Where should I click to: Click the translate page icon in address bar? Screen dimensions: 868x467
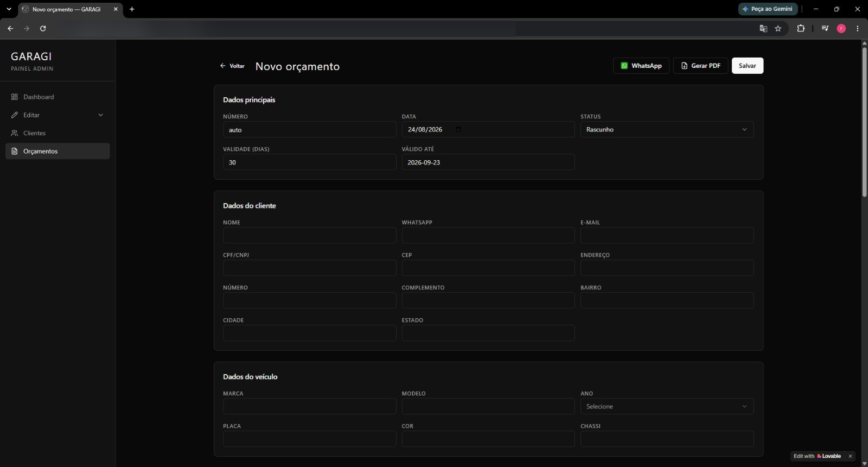click(x=763, y=28)
